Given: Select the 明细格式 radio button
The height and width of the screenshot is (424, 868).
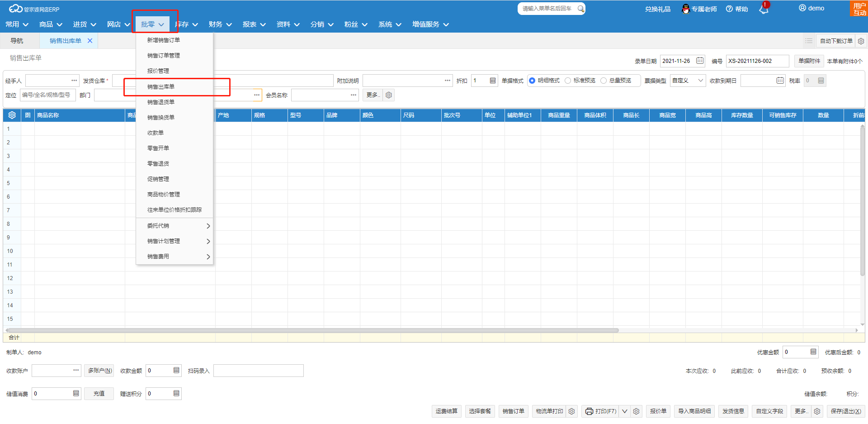Looking at the screenshot, I should (532, 81).
